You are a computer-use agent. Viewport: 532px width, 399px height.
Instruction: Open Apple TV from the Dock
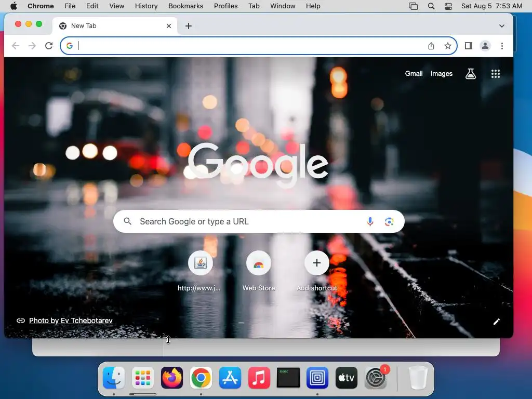(x=347, y=378)
